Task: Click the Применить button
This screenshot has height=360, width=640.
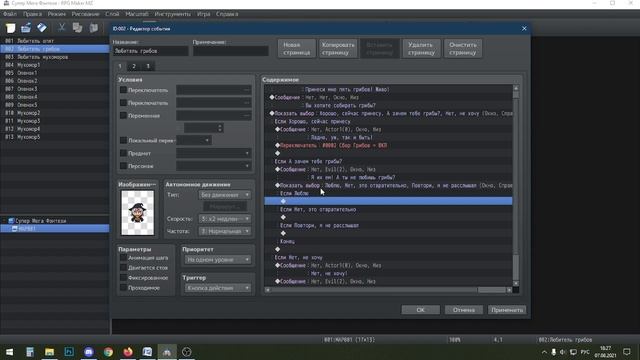Action: (507, 310)
